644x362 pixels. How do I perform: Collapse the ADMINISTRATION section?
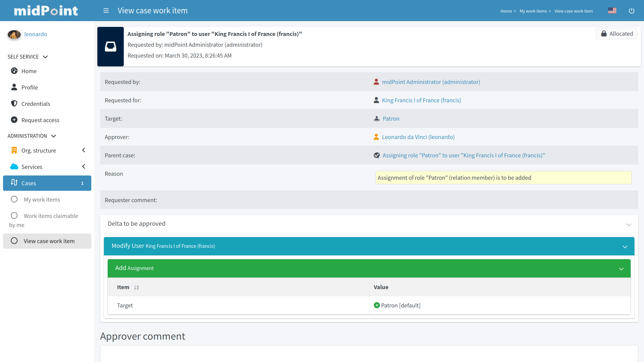click(54, 136)
